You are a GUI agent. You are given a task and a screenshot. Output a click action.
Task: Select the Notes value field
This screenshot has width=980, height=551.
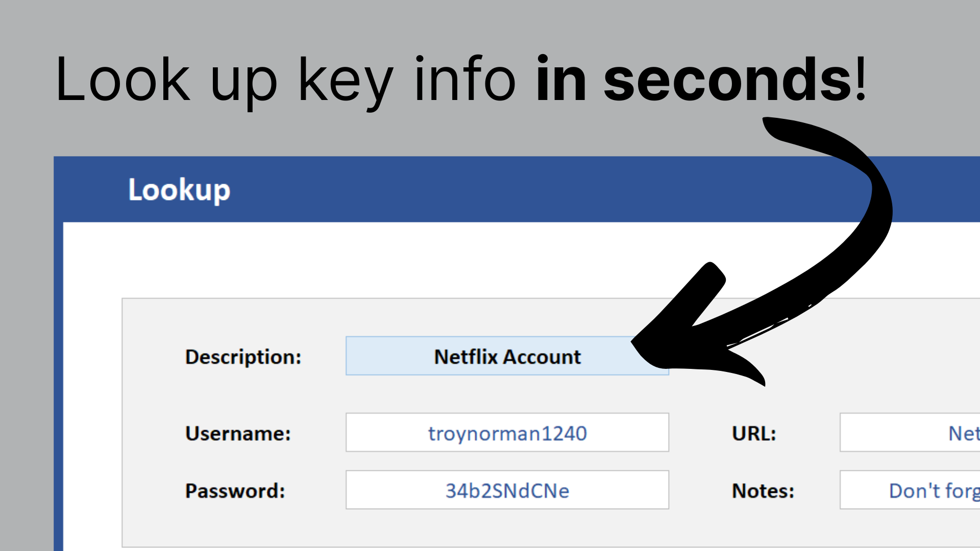(x=910, y=490)
